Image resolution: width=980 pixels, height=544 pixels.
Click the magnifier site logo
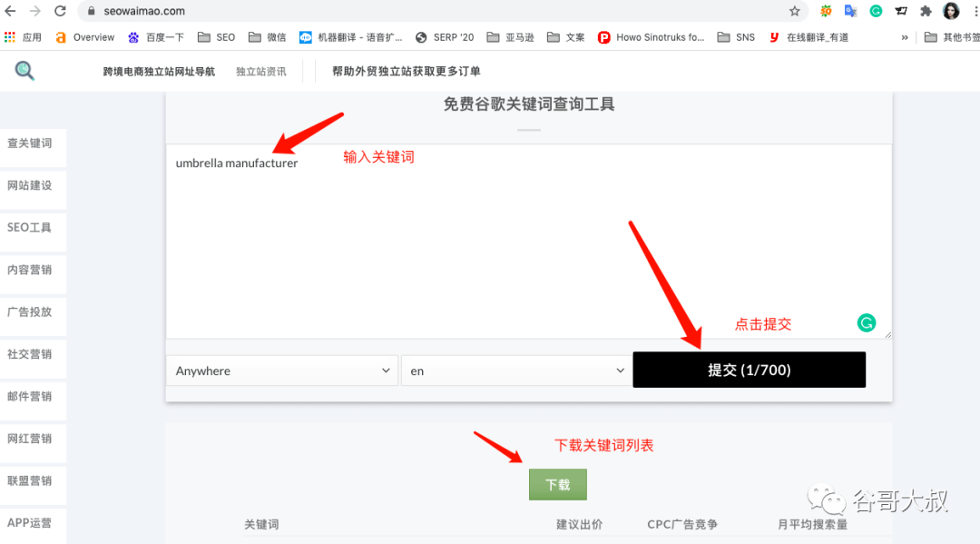coord(24,71)
